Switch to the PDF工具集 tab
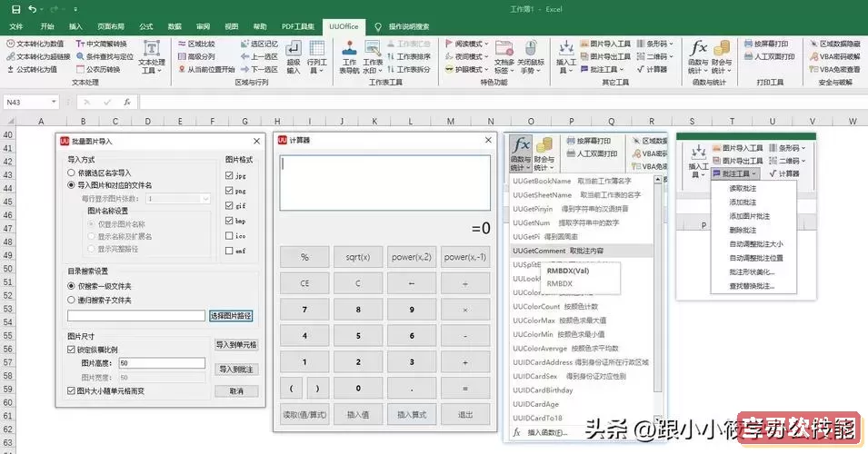This screenshot has width=868, height=454. [298, 26]
